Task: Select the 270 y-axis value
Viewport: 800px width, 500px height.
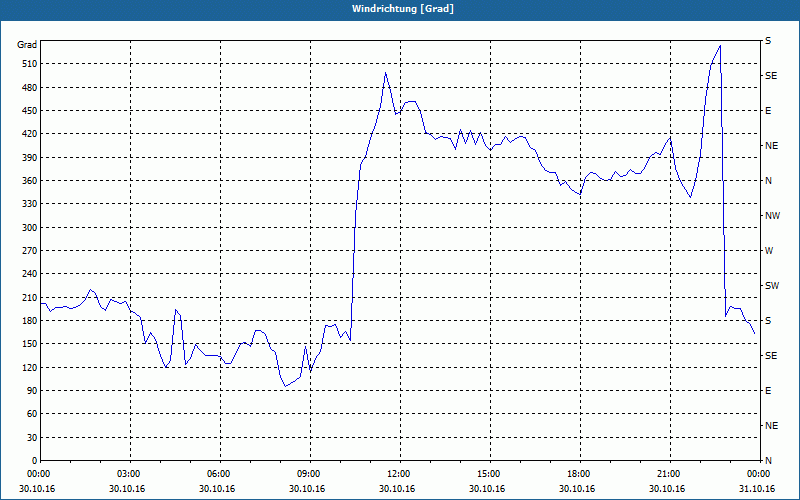Action: click(30, 251)
